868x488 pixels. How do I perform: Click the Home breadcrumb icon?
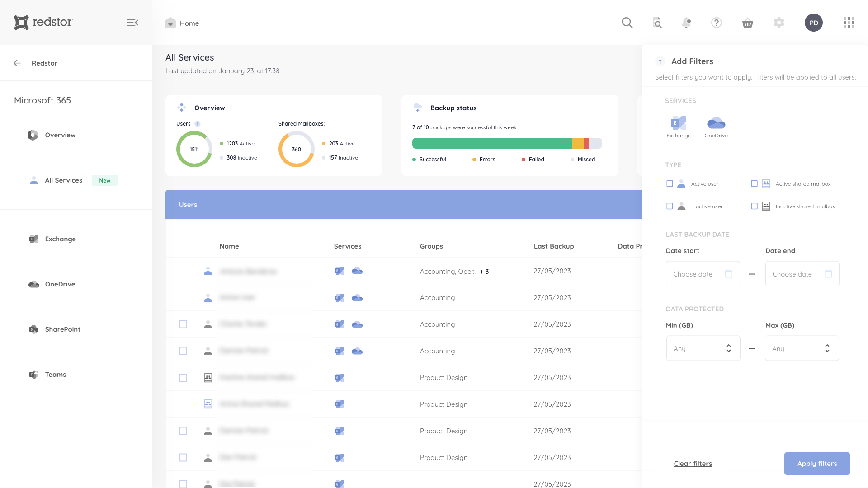point(170,23)
